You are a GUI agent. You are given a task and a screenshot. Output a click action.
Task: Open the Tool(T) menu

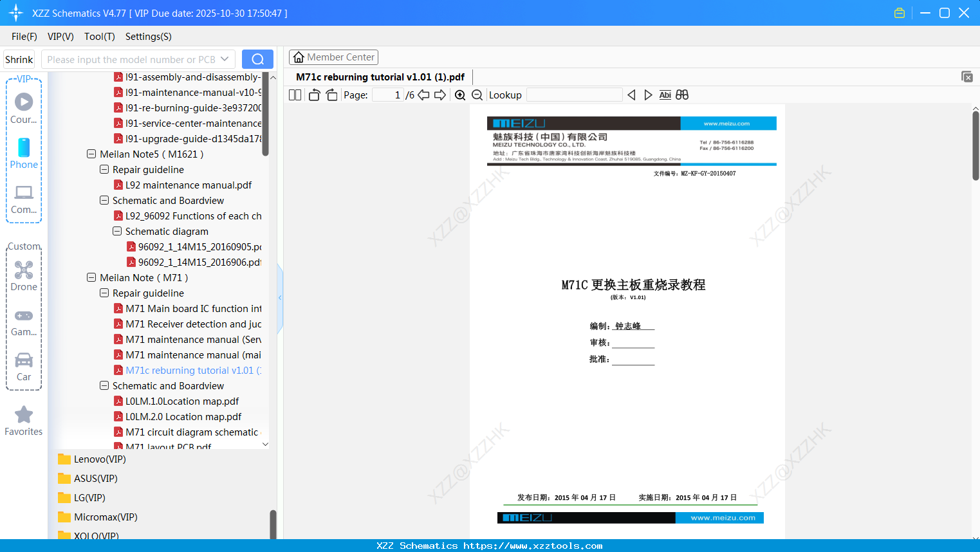pos(99,37)
